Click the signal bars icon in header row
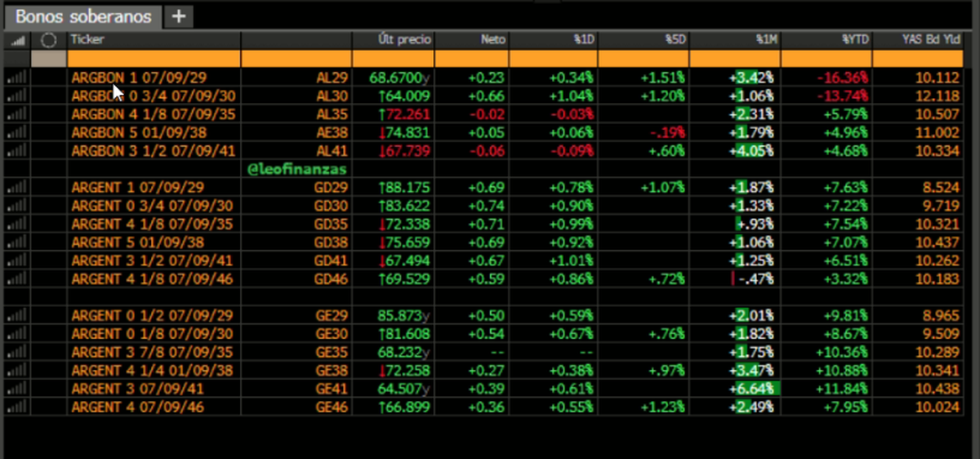Screen dimensions: 980x459 (x=16, y=39)
